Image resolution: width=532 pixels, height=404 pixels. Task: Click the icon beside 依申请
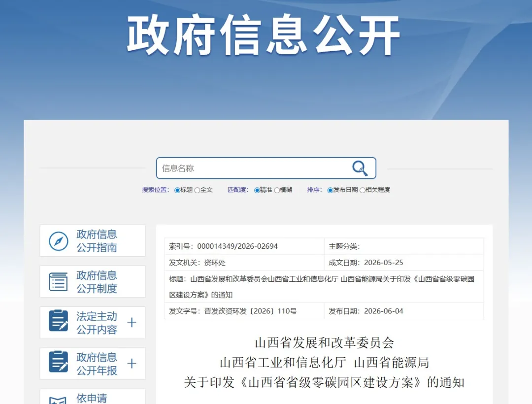pyautogui.click(x=58, y=400)
